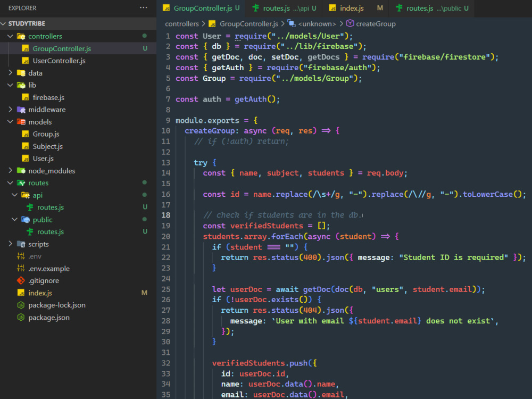Open the Explorer more actions ellipsis
The image size is (532, 399).
click(x=144, y=7)
